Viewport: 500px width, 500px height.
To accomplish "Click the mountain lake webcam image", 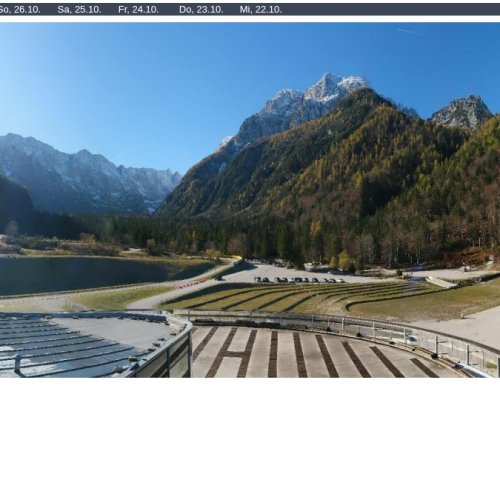I will click(x=250, y=200).
